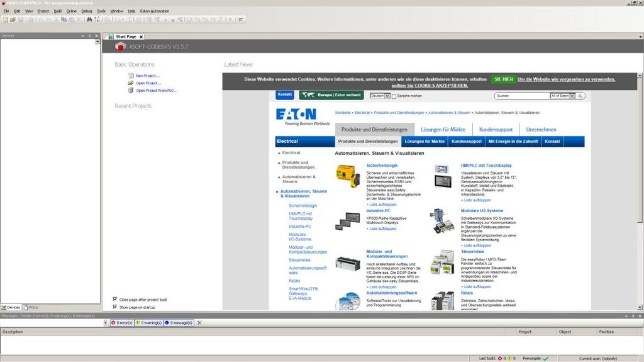The width and height of the screenshot is (644, 362).
Task: Click the Find and Replace toolbar icon
Action: [97, 20]
